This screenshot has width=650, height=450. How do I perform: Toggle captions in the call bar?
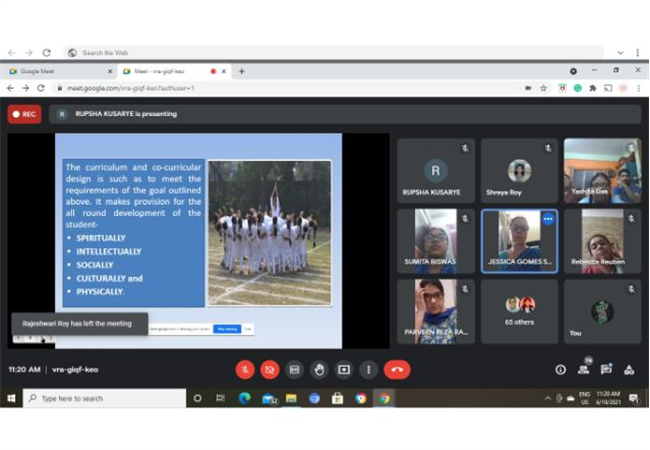click(294, 370)
